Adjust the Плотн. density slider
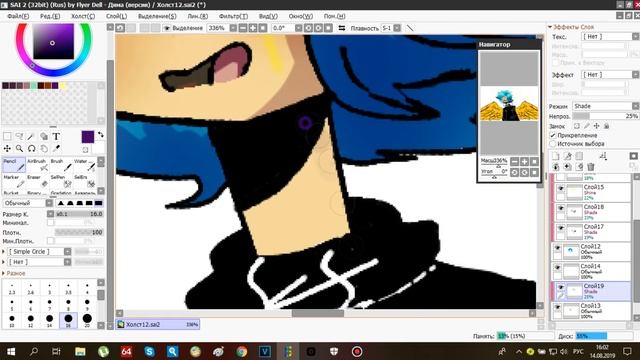Screen dimensions: 640x360 [x=79, y=232]
